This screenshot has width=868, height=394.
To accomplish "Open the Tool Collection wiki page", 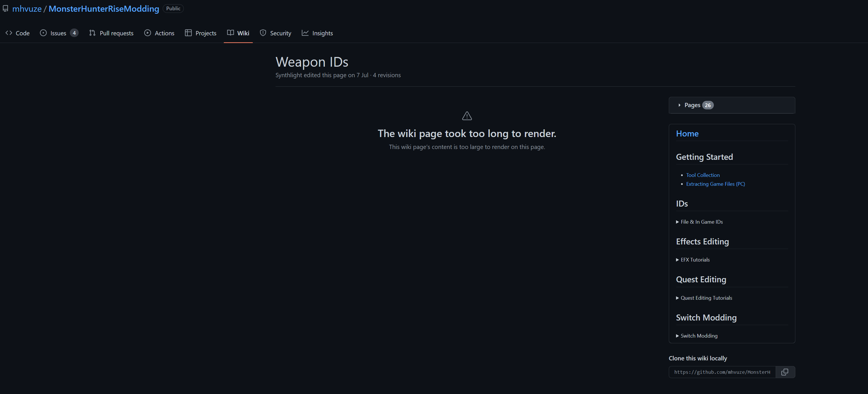I will pos(702,175).
